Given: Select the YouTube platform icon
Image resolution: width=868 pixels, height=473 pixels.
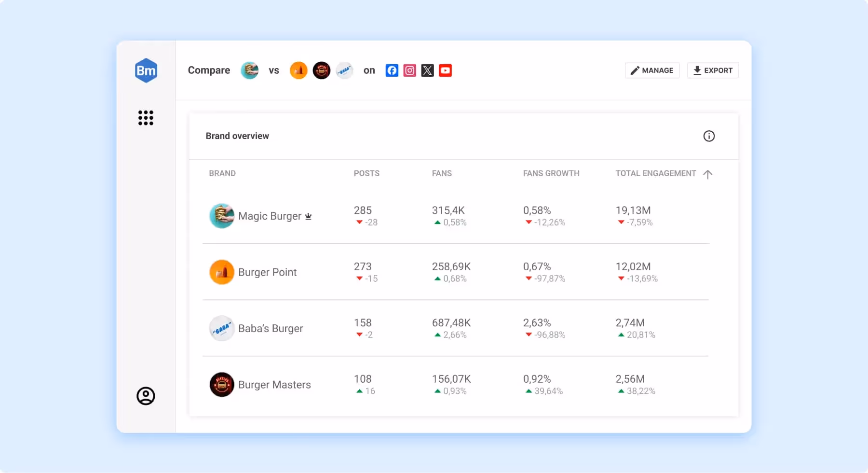Looking at the screenshot, I should pyautogui.click(x=445, y=70).
